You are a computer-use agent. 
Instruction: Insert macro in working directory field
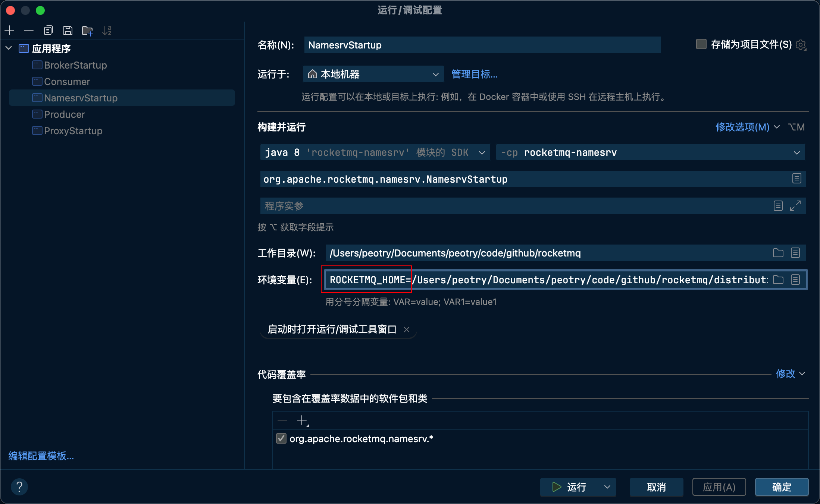[795, 253]
